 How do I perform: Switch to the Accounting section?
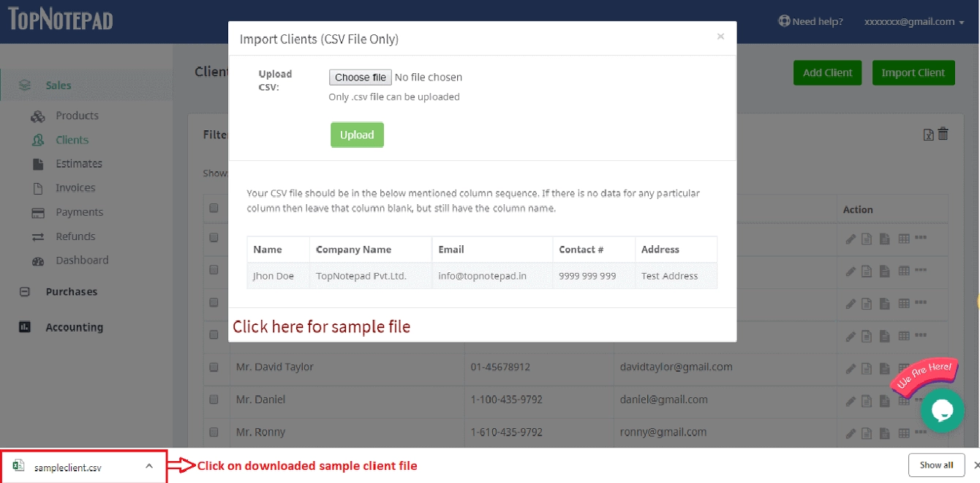click(x=74, y=327)
